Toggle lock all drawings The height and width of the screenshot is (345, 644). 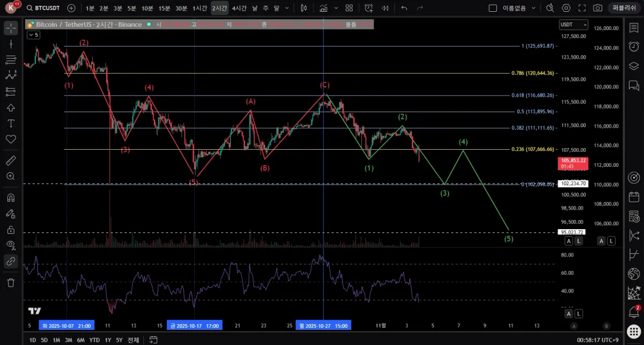click(x=11, y=230)
